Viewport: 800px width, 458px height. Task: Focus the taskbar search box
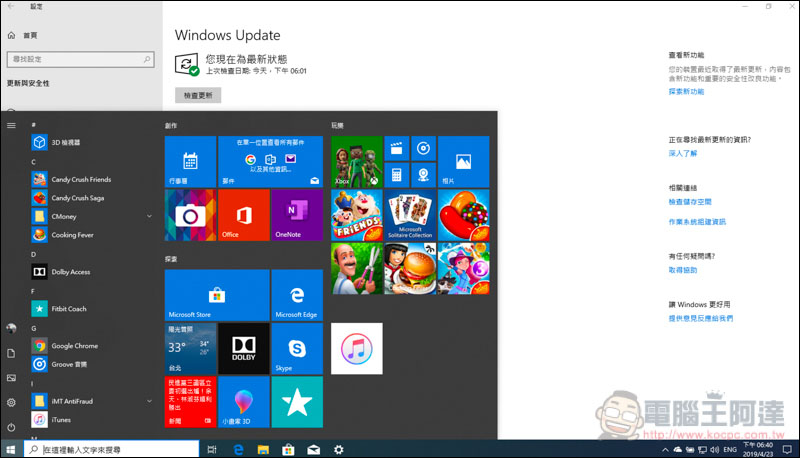pos(111,449)
